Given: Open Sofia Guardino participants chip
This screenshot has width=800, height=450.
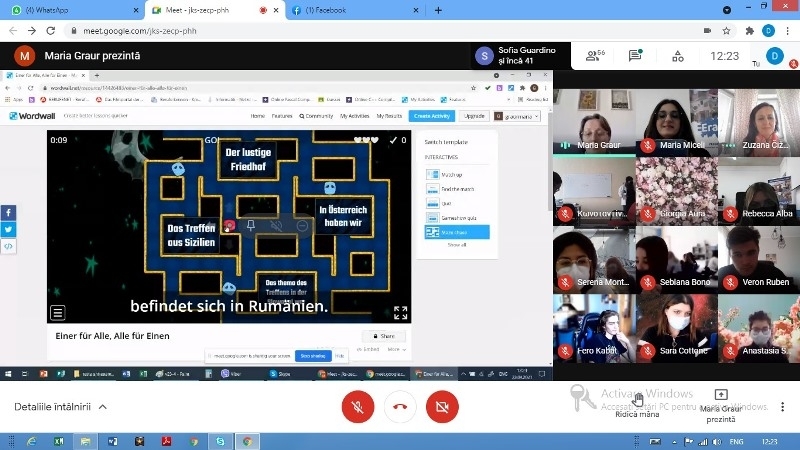Looking at the screenshot, I should (x=510, y=56).
